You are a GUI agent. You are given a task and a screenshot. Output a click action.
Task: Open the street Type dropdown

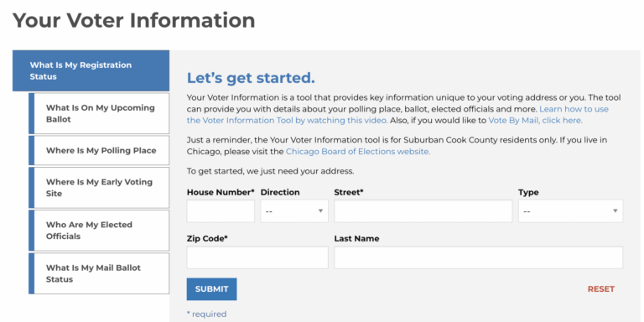[570, 211]
